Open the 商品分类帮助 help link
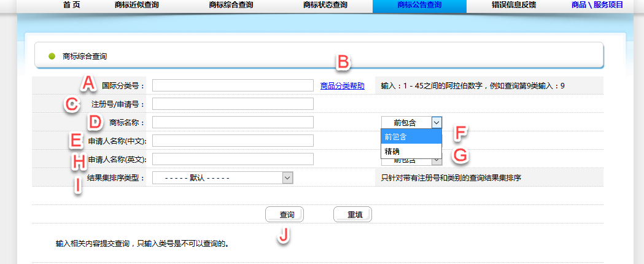 point(343,86)
